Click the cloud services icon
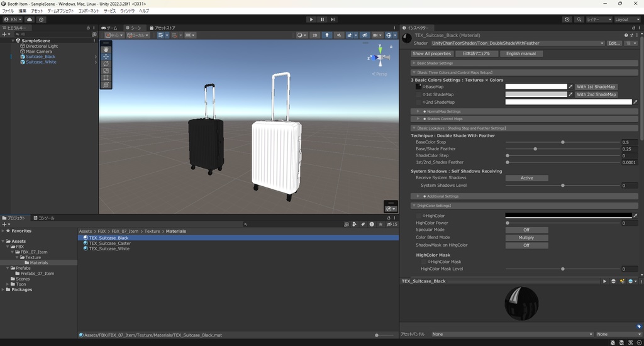The width and height of the screenshot is (644, 346). (x=30, y=20)
